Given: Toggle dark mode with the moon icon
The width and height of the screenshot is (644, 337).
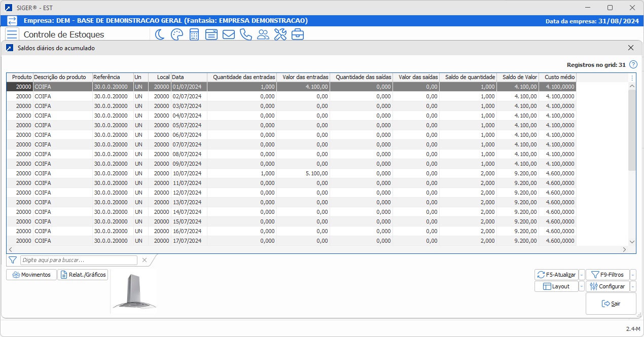Looking at the screenshot, I should pos(160,34).
